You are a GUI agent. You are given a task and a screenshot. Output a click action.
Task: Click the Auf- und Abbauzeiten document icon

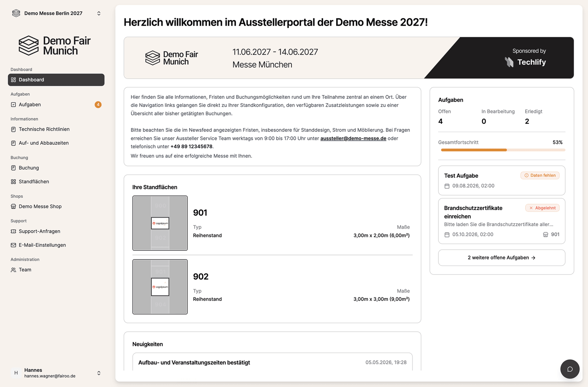click(x=13, y=143)
